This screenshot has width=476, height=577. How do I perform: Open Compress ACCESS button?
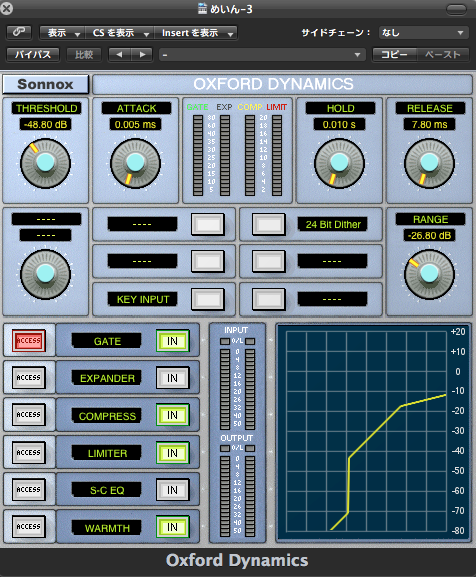click(29, 414)
